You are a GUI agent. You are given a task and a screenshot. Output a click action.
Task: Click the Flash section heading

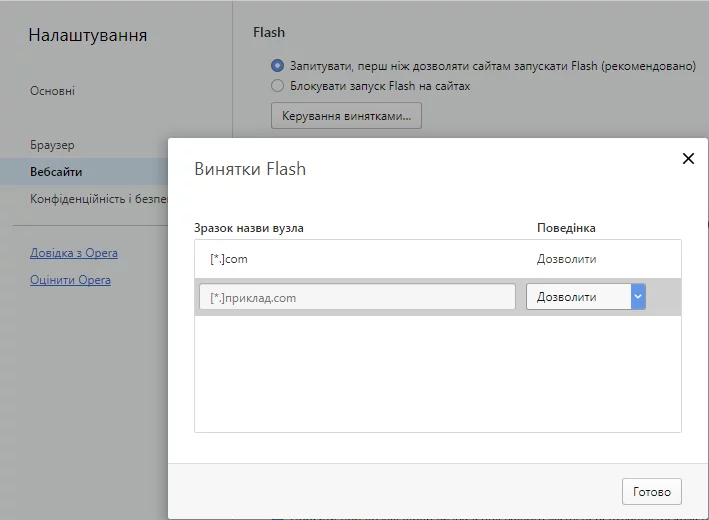(269, 32)
